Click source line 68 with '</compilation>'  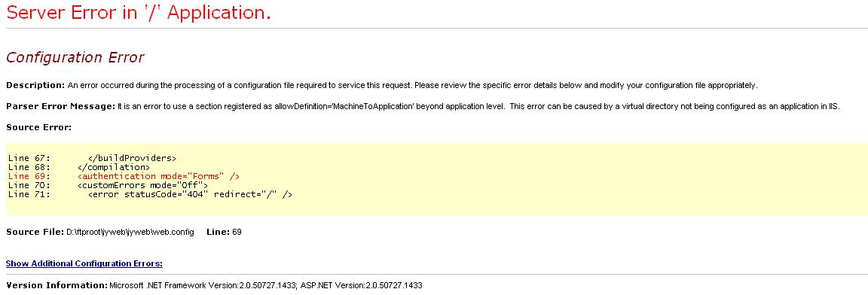78,167
